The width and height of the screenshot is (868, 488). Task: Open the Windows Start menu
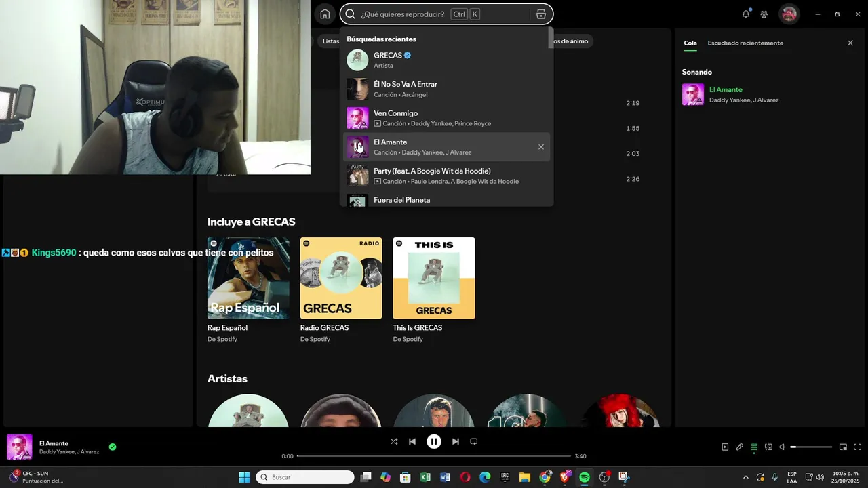click(244, 477)
